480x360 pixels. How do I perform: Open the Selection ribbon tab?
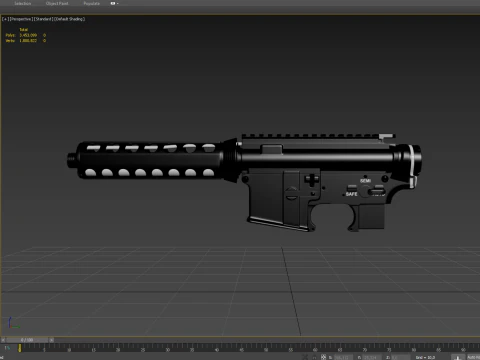pyautogui.click(x=23, y=3)
